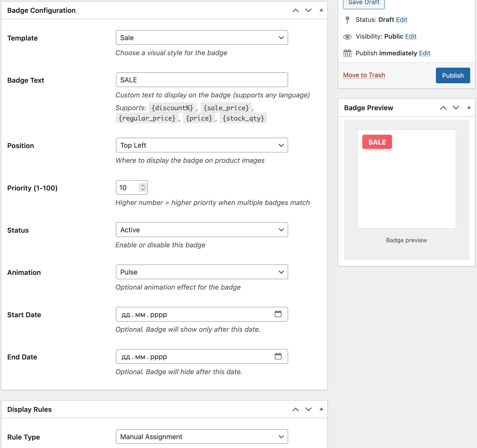Click the Publish button
Image resolution: width=477 pixels, height=448 pixels.
pos(452,76)
